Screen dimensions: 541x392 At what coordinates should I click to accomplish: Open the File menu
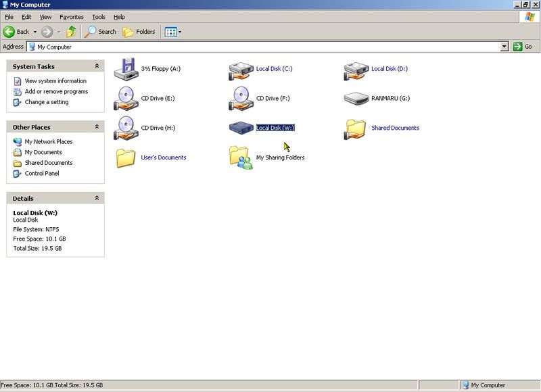(x=9, y=17)
